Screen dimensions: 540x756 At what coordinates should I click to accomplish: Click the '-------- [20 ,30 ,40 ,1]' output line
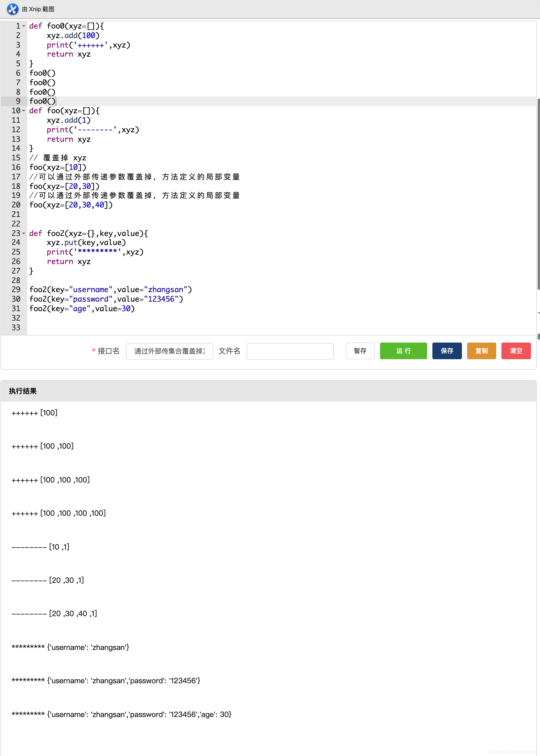point(54,614)
